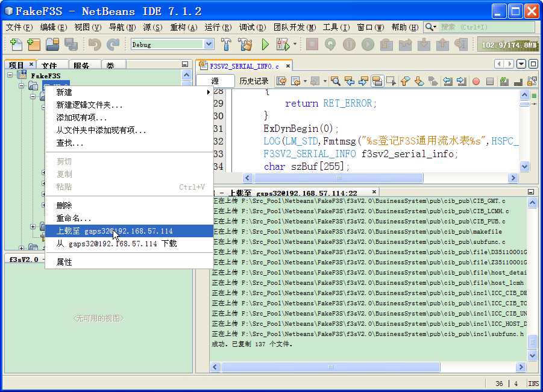Open the Debug configuration combo box
Screen dimensions: 543x392
click(x=172, y=45)
